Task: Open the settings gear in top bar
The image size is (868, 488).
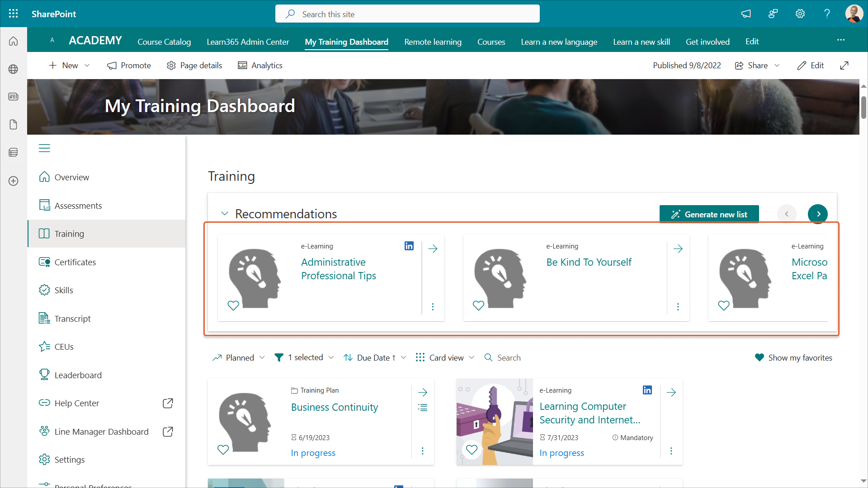Action: (800, 14)
